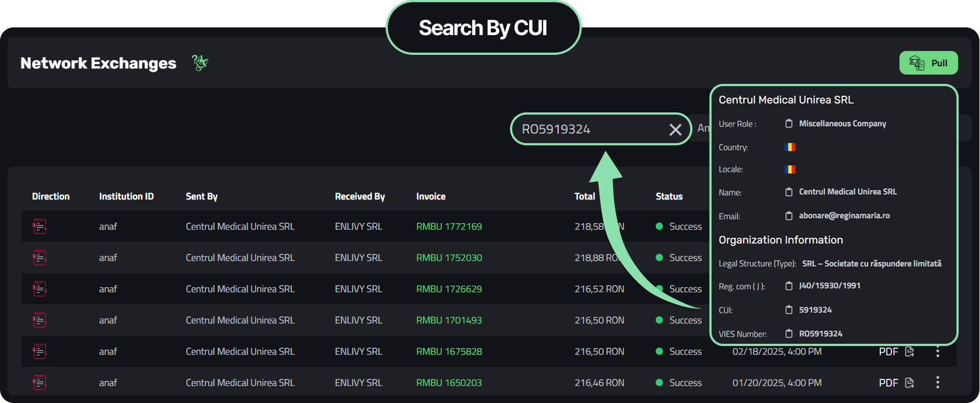The width and height of the screenshot is (980, 403).
Task: Click the direction icon for invoice RMBU 1650203
Action: point(39,383)
